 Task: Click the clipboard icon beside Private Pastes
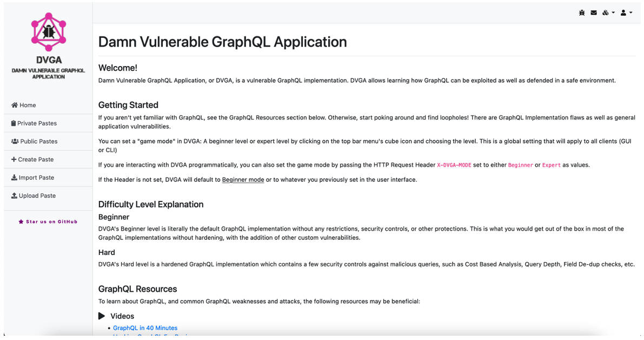pos(14,123)
